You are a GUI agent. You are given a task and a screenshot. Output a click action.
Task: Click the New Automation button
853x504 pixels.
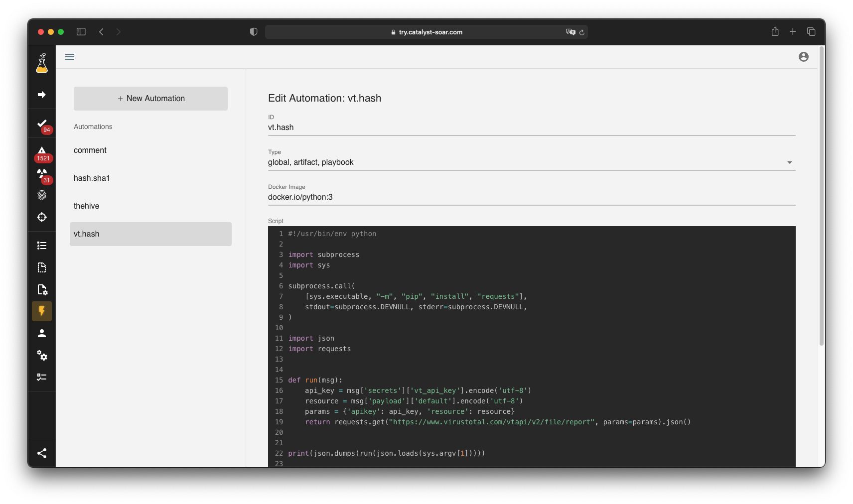150,99
